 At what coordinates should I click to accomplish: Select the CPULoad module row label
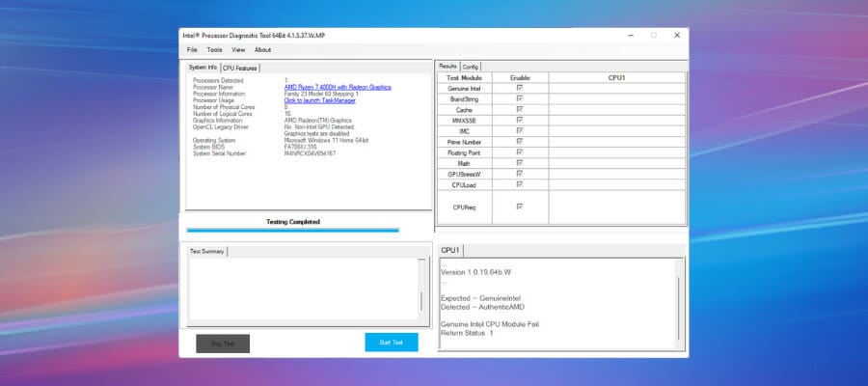tap(465, 185)
